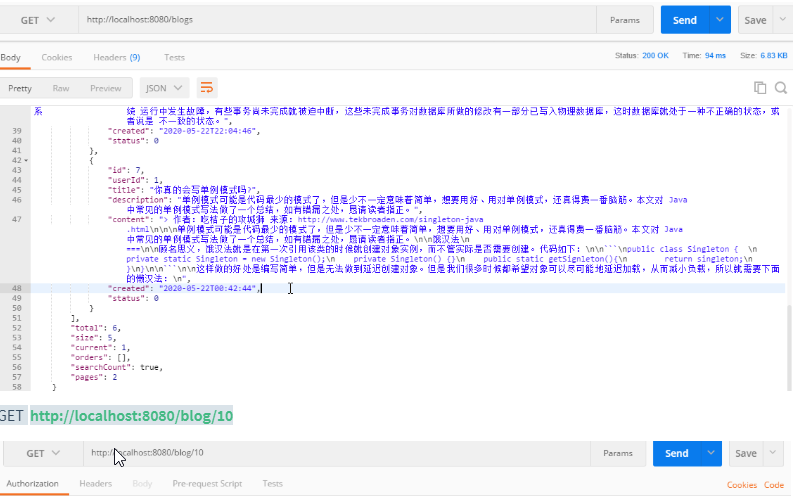Collapse the JSON object at line 42
This screenshot has height=496, width=795.
[x=26, y=160]
